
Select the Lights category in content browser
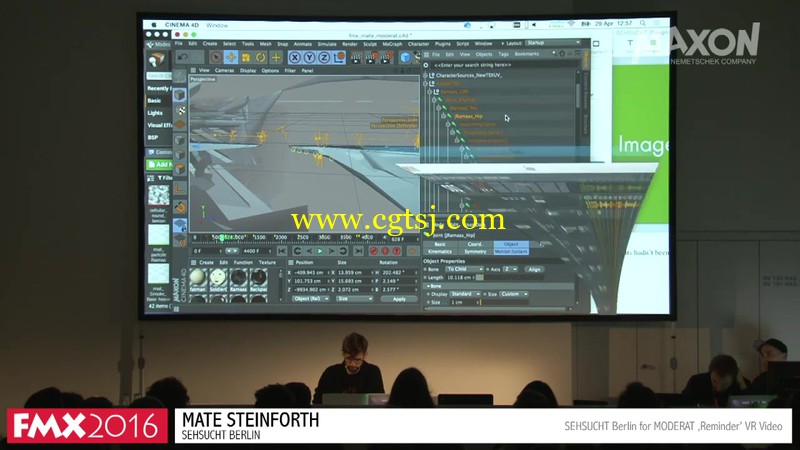[155, 113]
